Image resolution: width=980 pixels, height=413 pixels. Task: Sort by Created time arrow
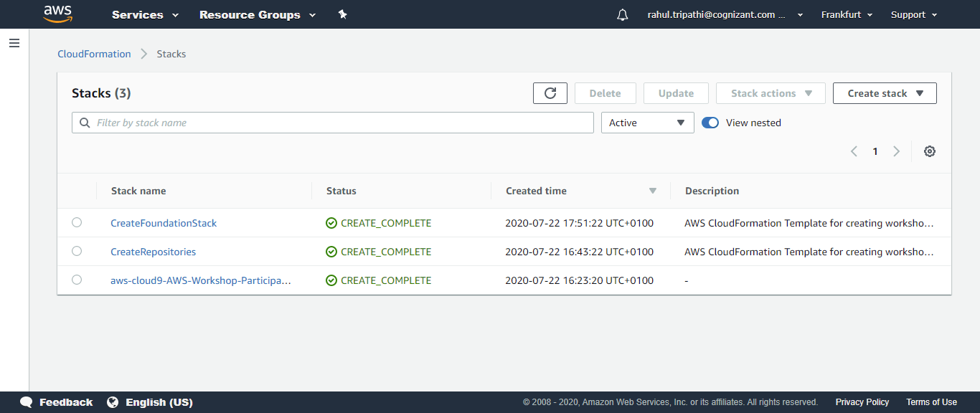[653, 191]
